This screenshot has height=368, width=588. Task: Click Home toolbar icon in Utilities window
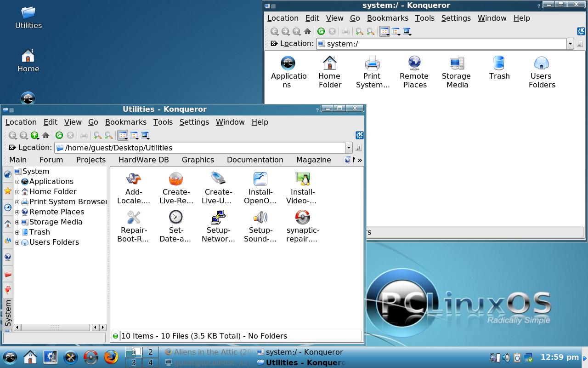pyautogui.click(x=45, y=135)
